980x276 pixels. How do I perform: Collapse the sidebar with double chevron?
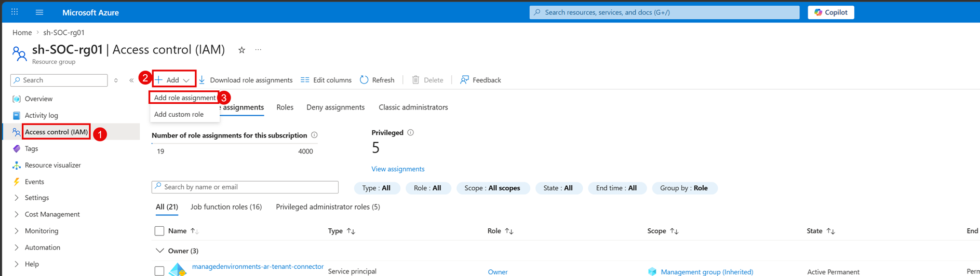click(x=131, y=80)
